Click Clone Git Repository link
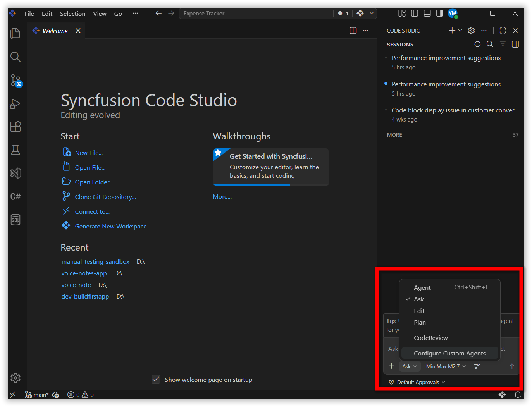Viewport: 532px width, 407px height. 105,197
